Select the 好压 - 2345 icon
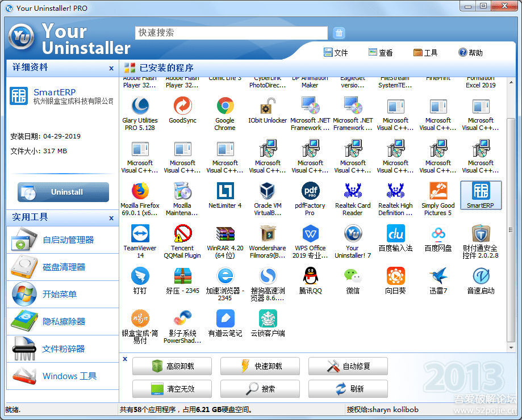Screen dimensions: 522x420 (182, 276)
